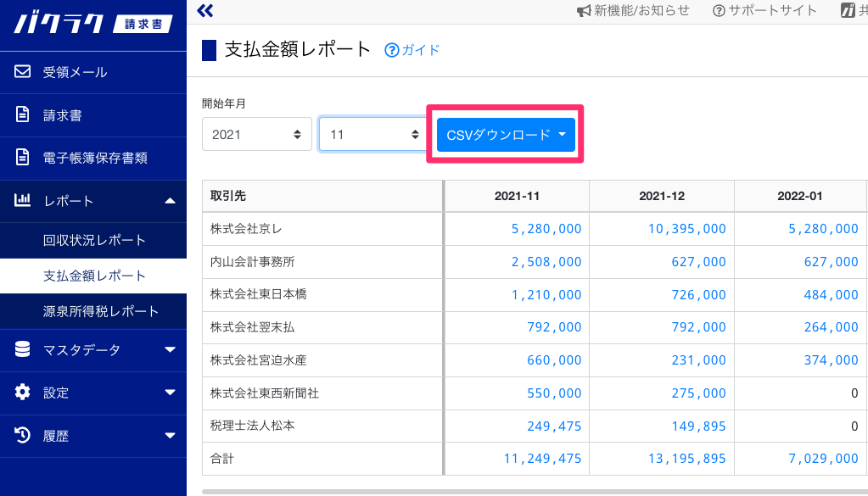Click the バクラク 請求書 logo
This screenshot has width=868, height=496.
tap(93, 25)
